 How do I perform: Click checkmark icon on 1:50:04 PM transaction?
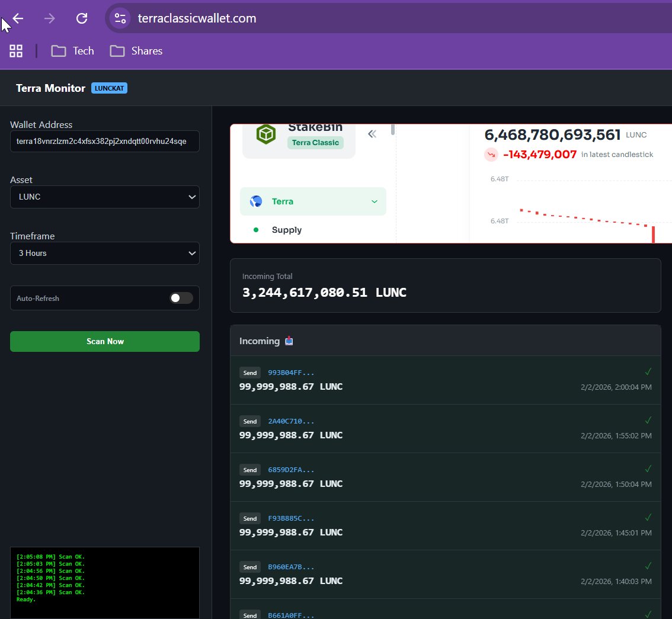point(648,469)
